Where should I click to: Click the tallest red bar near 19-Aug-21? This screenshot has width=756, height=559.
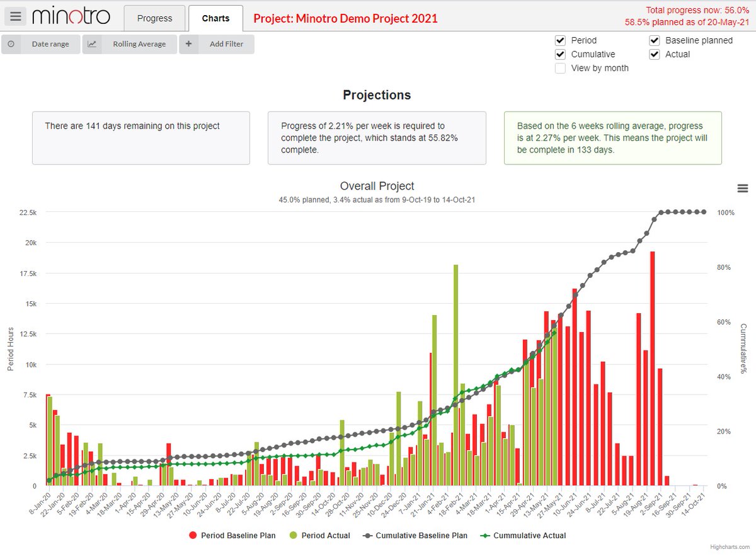click(x=653, y=369)
